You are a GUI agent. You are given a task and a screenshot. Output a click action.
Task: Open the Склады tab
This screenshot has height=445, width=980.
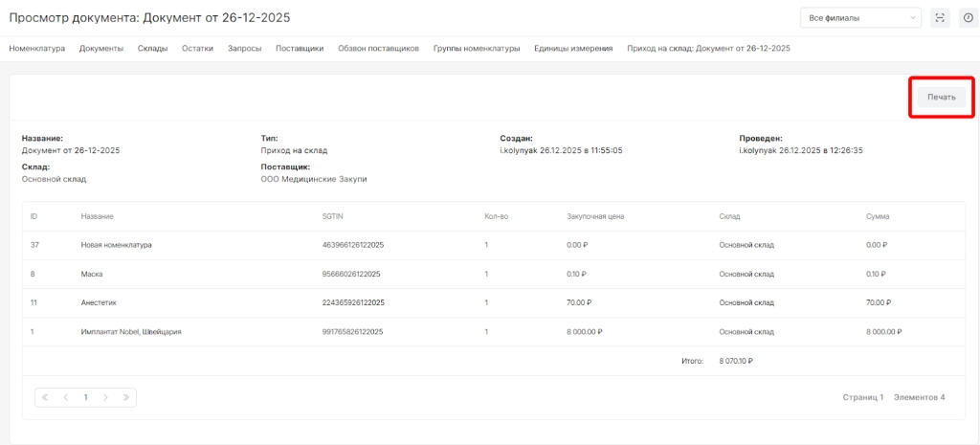(x=152, y=48)
